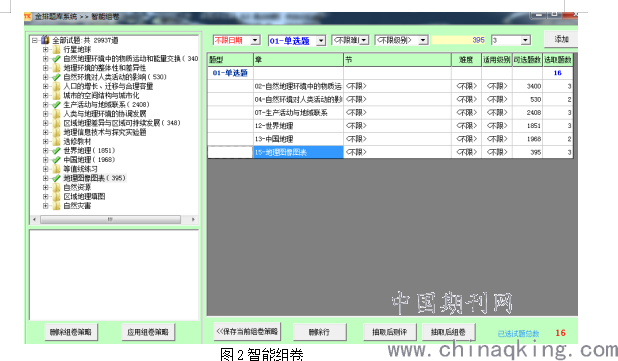This screenshot has height=361, width=618.
Task: Open the 01-单选题 question type dropdown
Action: tap(321, 41)
